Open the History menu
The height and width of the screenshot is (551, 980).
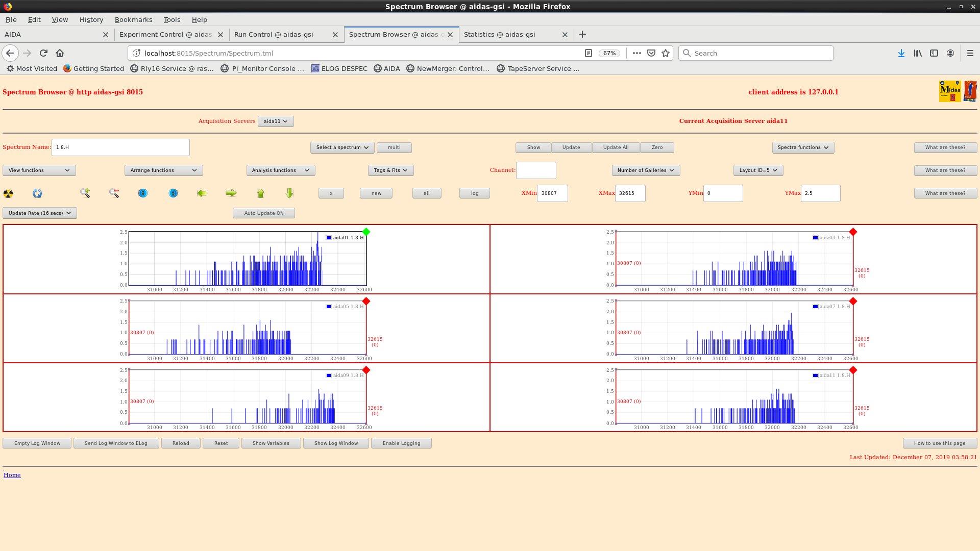tap(91, 19)
